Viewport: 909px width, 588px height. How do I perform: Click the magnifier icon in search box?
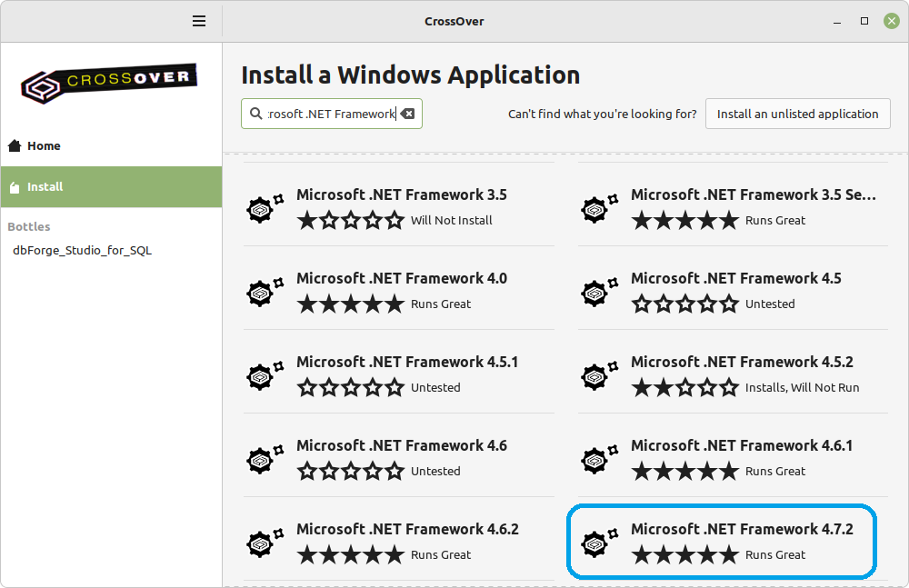pos(255,114)
